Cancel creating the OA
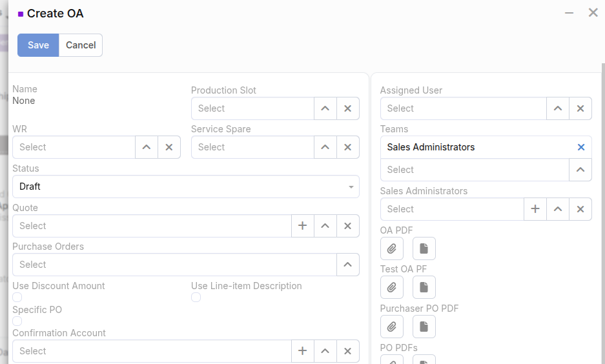The height and width of the screenshot is (364, 605). click(x=81, y=45)
